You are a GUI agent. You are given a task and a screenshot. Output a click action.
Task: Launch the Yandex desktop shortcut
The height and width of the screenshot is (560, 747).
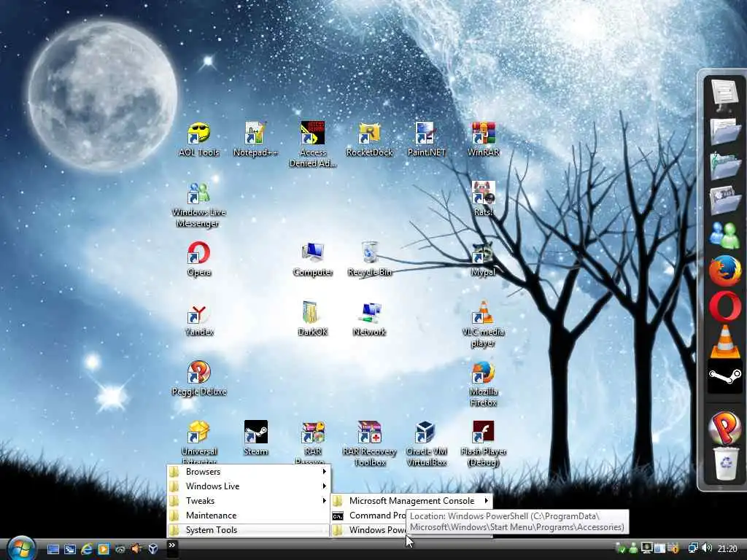coord(198,319)
